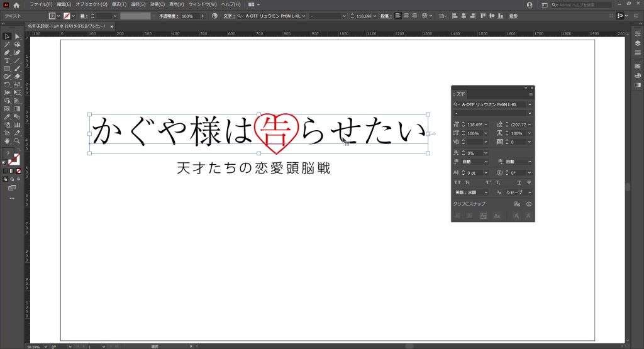This screenshot has width=644, height=349.
Task: Click the Home icon in the top bar
Action: coord(17,4)
